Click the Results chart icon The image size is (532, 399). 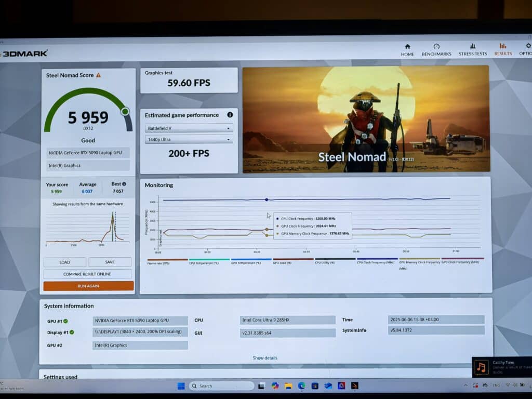[x=503, y=46]
